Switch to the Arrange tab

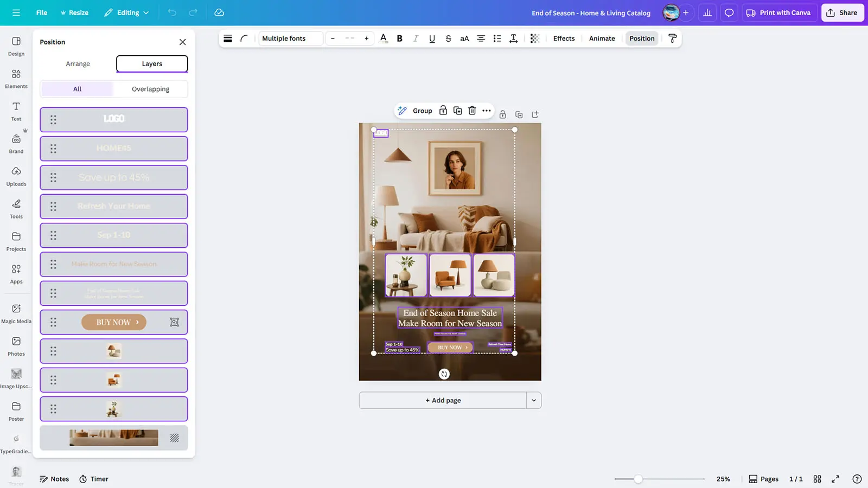coord(78,64)
